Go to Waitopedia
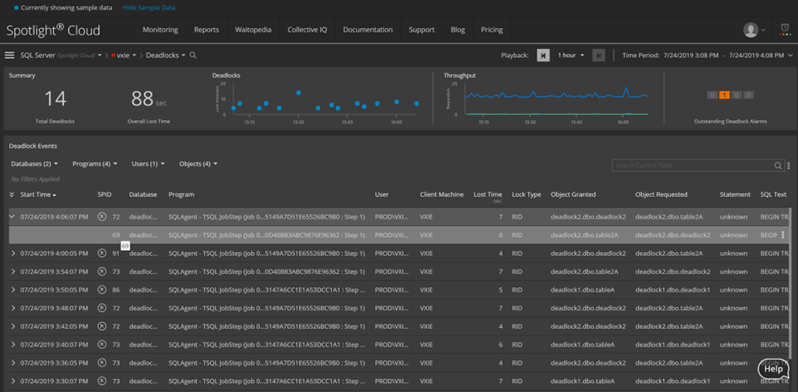 (x=253, y=30)
